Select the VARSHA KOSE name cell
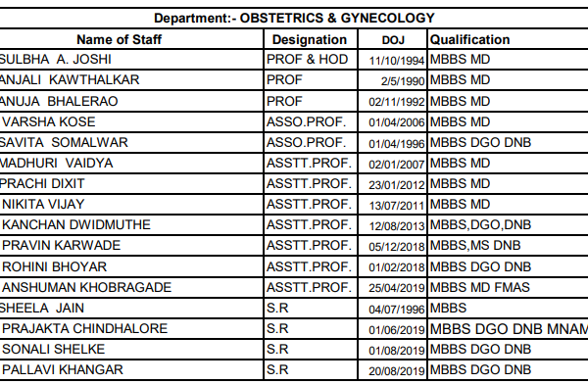The width and height of the screenshot is (588, 384). click(x=49, y=121)
